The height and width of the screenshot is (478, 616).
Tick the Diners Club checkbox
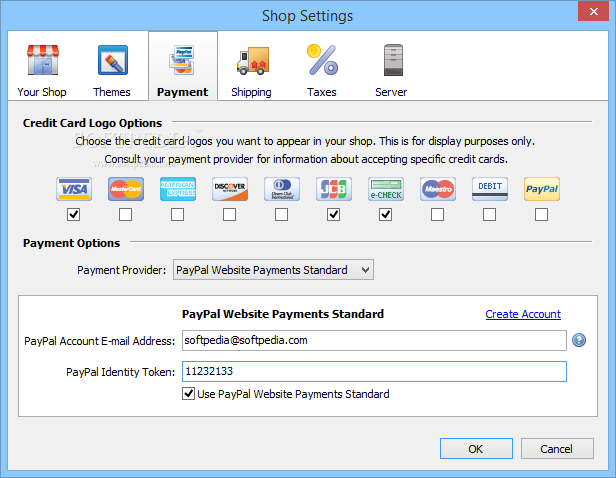click(x=281, y=215)
